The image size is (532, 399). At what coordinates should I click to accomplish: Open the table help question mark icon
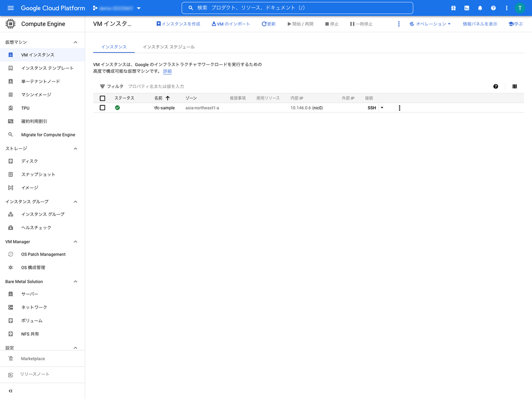[x=496, y=86]
